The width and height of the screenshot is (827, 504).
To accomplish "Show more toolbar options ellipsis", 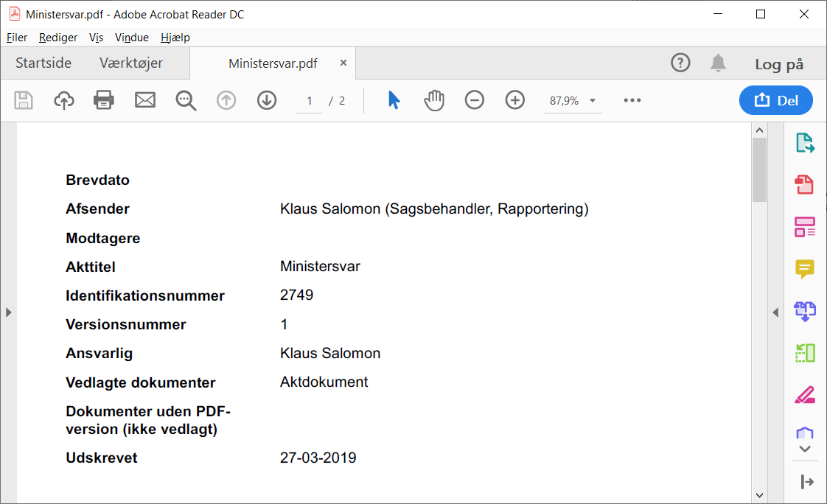I will pyautogui.click(x=632, y=101).
